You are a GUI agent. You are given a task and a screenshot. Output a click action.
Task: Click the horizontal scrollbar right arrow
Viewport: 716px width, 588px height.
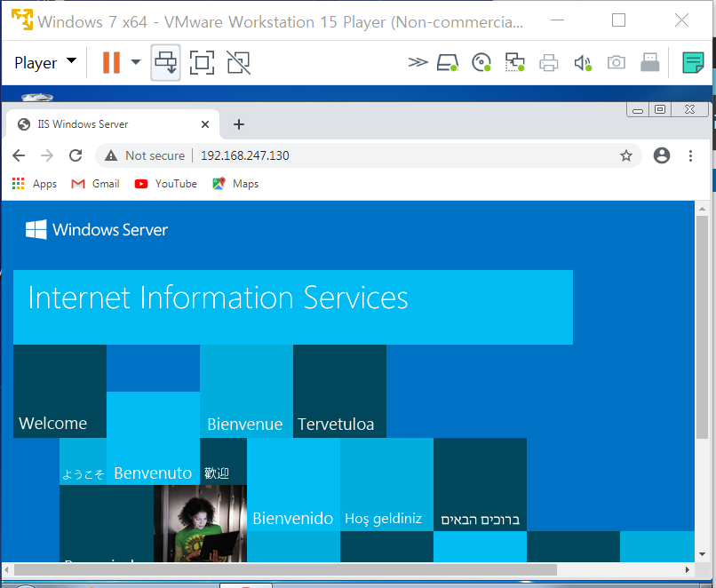tap(688, 569)
